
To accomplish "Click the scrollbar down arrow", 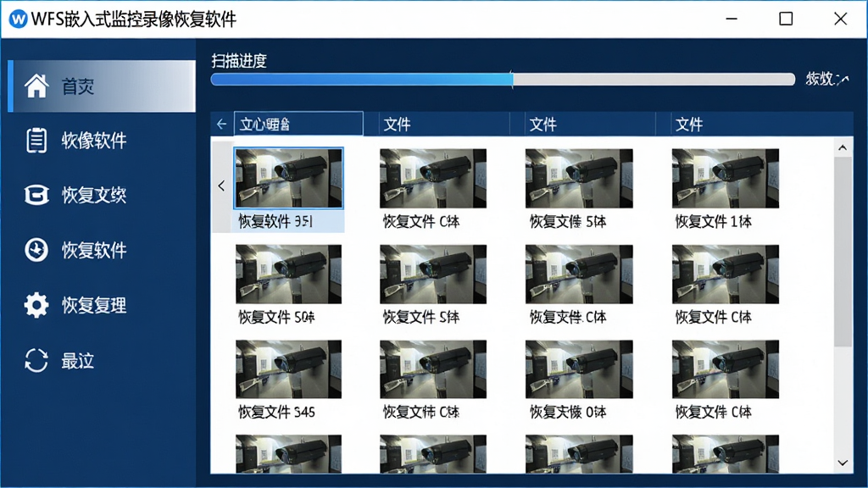I will tap(843, 463).
